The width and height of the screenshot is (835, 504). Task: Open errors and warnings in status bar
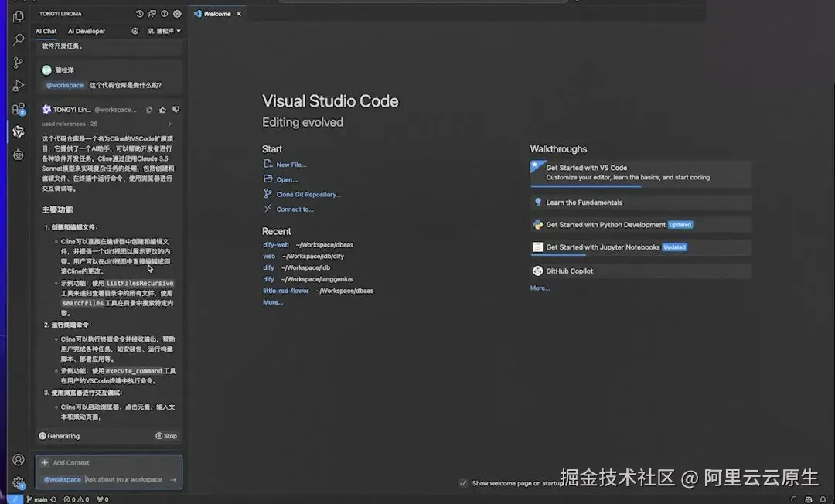click(x=76, y=499)
